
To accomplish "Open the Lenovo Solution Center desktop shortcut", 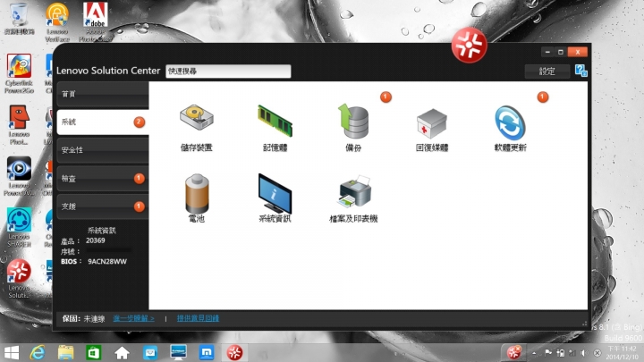I will click(x=19, y=279).
